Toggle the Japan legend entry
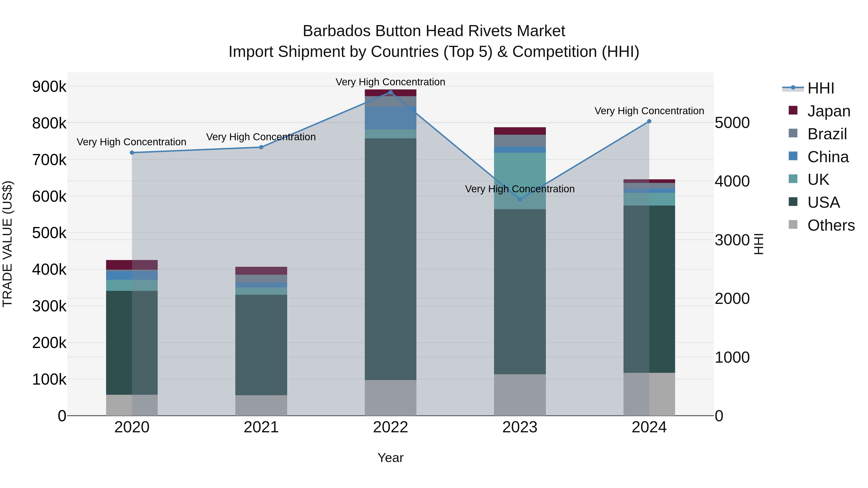Image resolution: width=868 pixels, height=488 pixels. pos(819,111)
